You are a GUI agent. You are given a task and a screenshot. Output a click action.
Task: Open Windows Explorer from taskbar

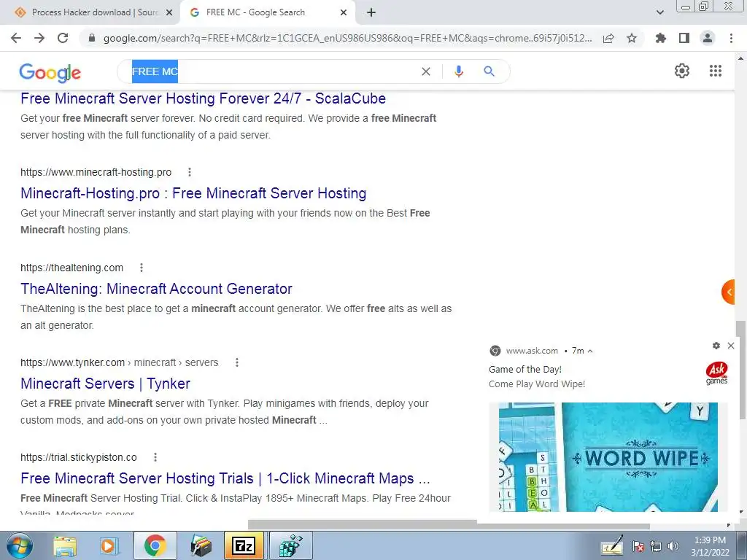tap(65, 545)
